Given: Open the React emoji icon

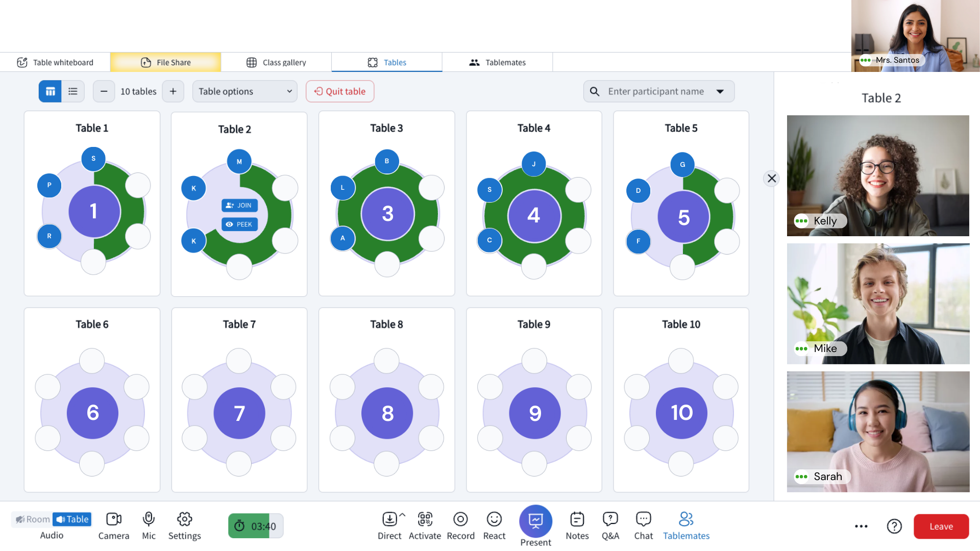Looking at the screenshot, I should click(x=494, y=519).
